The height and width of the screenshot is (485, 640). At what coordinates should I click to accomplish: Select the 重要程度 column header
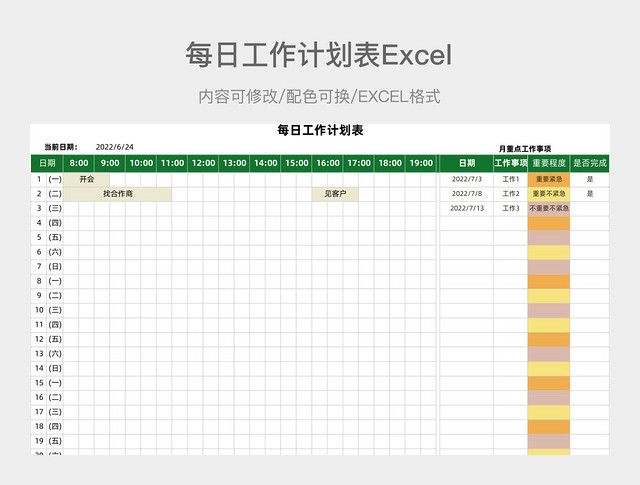coord(549,163)
